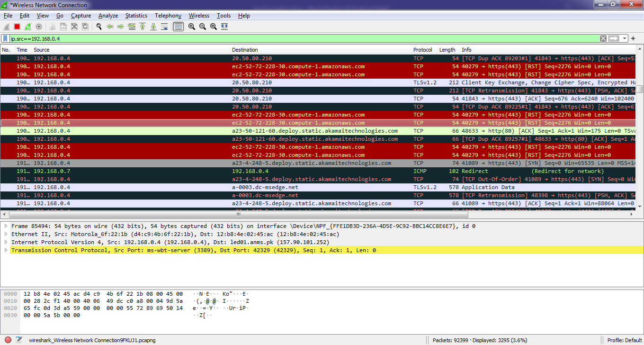The image size is (644, 345).
Task: Open display filter history dropdown
Action: [625, 38]
